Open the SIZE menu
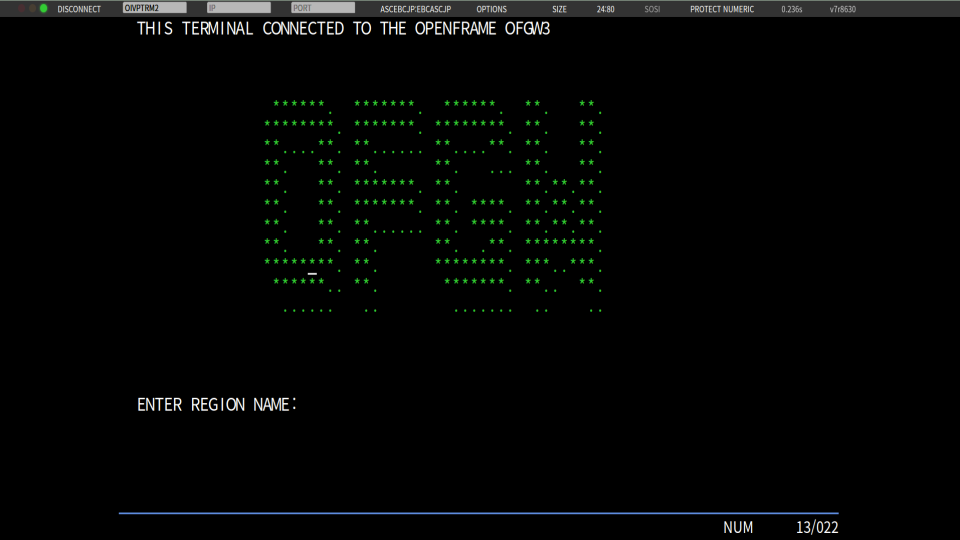Viewport: 960px width, 540px height. point(559,9)
